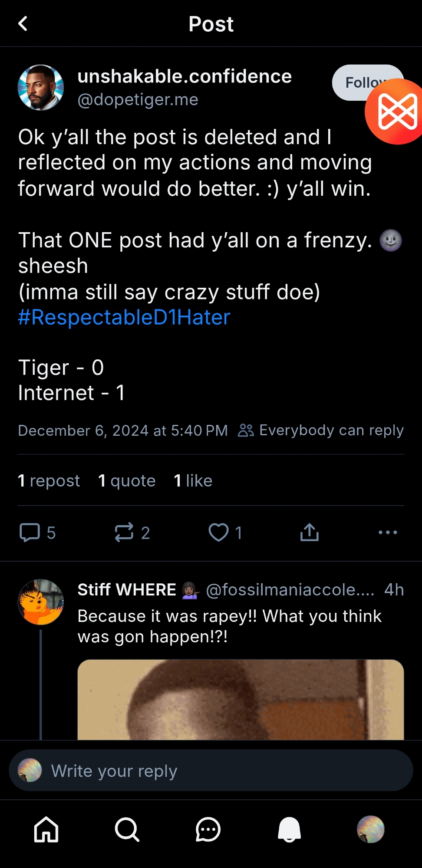Open Notifications bell icon
This screenshot has width=422, height=868.
point(289,829)
